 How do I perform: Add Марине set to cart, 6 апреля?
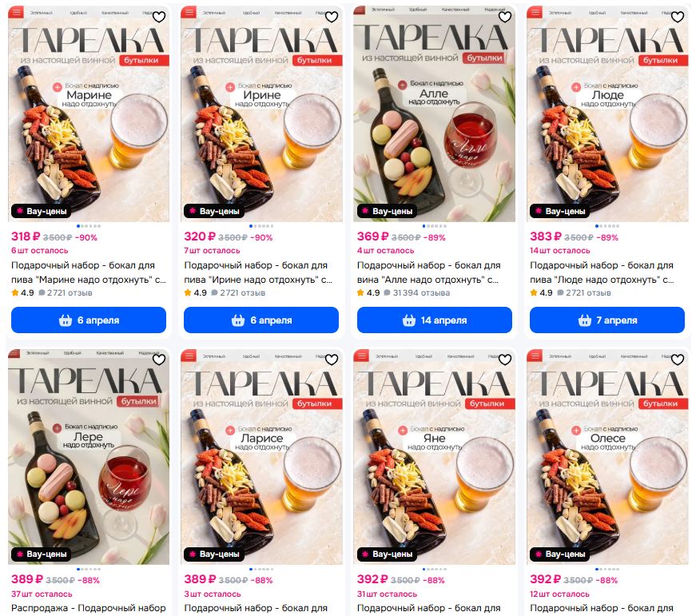click(89, 320)
